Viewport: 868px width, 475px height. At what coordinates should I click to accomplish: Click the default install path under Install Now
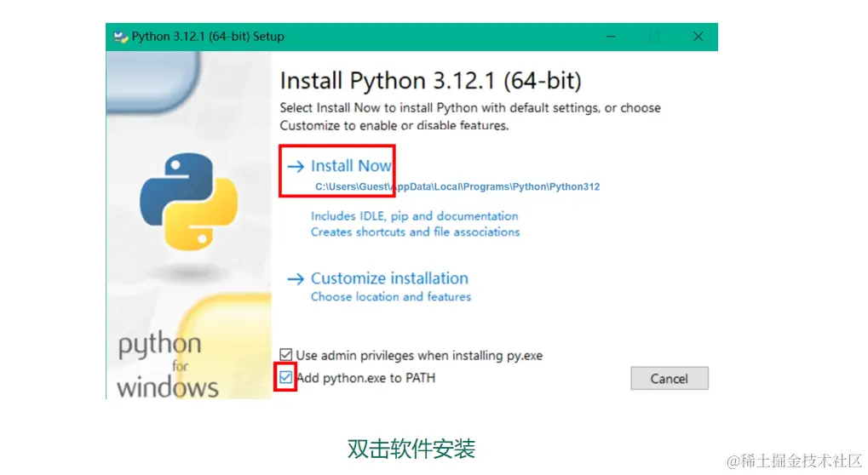(x=457, y=187)
